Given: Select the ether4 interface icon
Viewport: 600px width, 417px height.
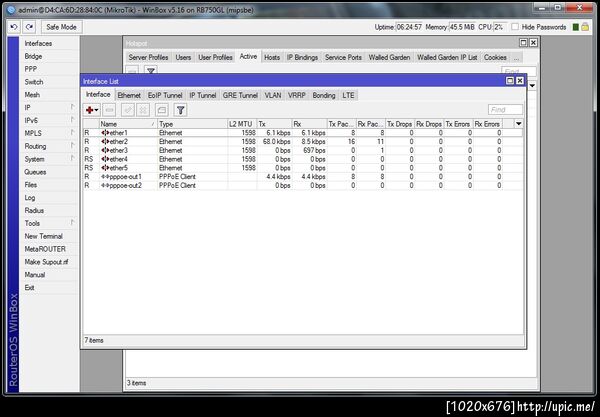Looking at the screenshot, I should [105, 159].
